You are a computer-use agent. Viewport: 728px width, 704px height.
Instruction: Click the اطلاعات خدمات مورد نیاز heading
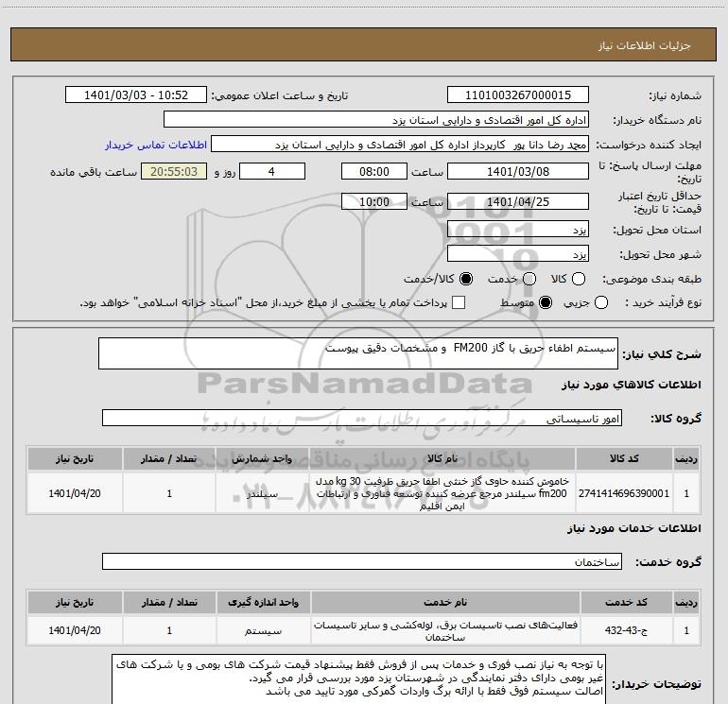(x=633, y=528)
